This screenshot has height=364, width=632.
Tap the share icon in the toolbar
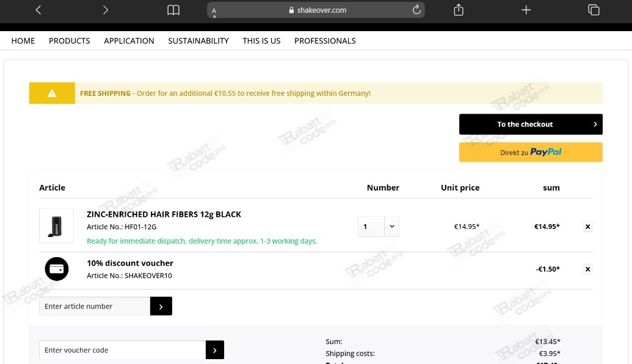coord(459,10)
